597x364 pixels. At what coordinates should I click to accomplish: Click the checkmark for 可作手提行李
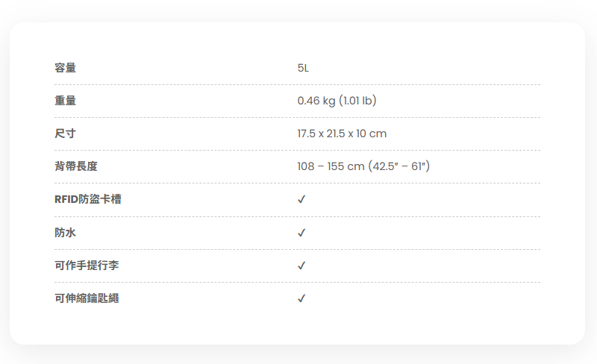coord(301,266)
